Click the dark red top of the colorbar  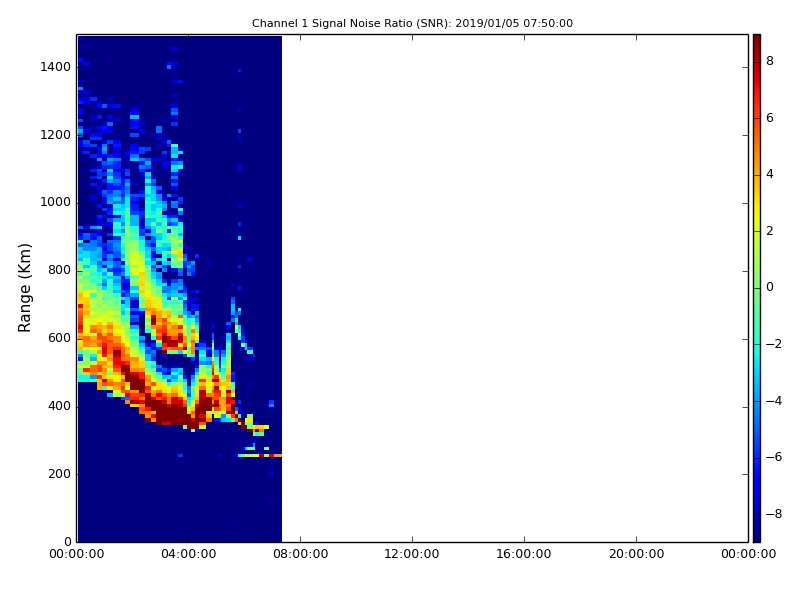(757, 43)
